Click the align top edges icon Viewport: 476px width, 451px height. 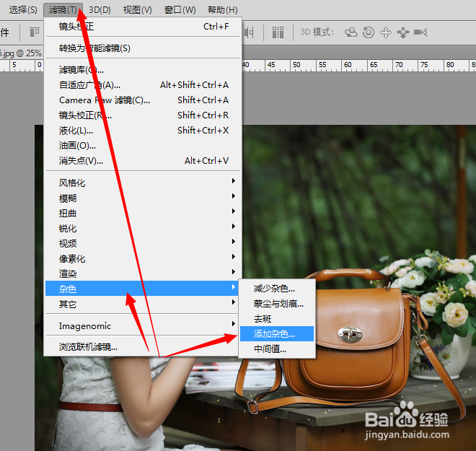coord(35,32)
